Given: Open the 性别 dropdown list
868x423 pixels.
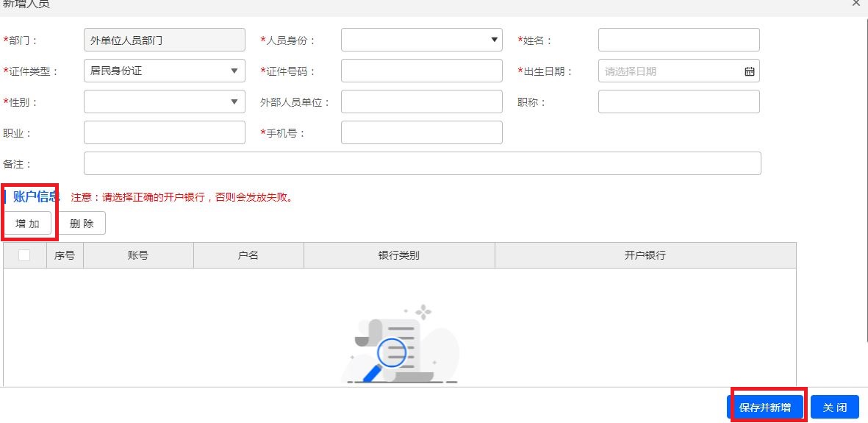Looking at the screenshot, I should (164, 102).
